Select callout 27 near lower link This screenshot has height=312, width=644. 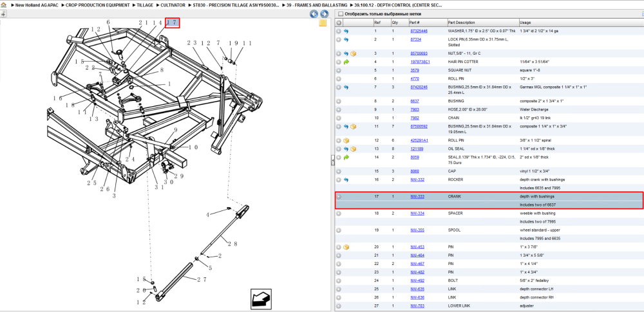point(201,280)
